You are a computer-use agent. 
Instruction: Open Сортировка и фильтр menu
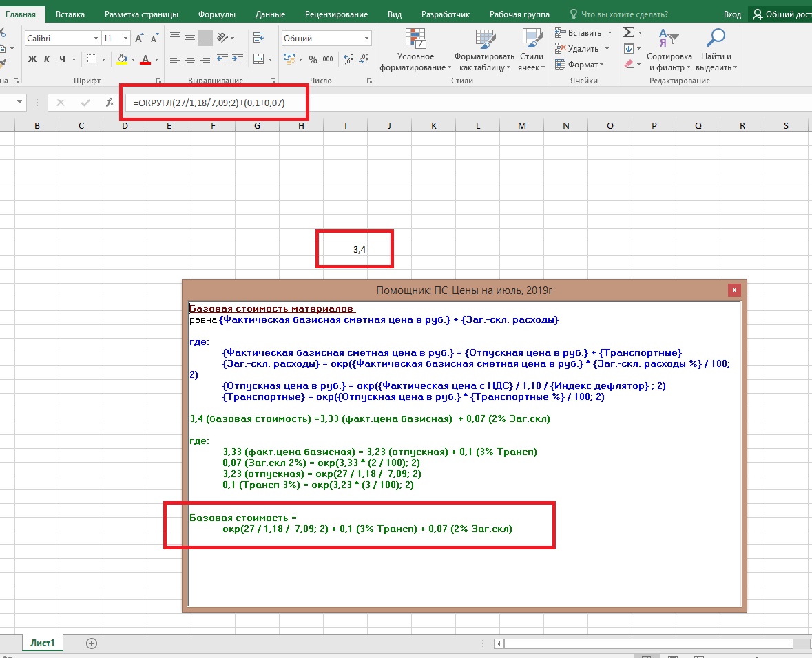coord(669,50)
